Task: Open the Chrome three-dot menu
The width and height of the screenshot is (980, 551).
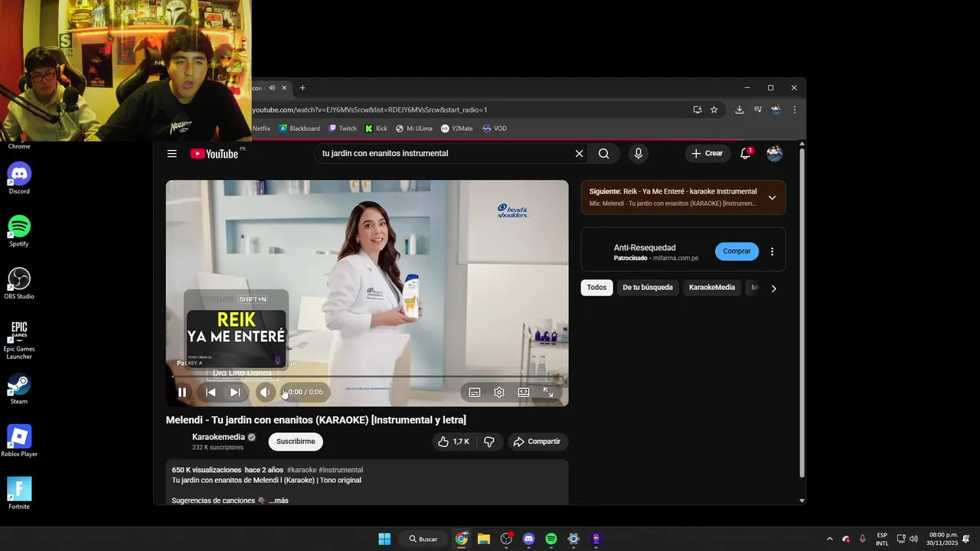Action: (794, 109)
